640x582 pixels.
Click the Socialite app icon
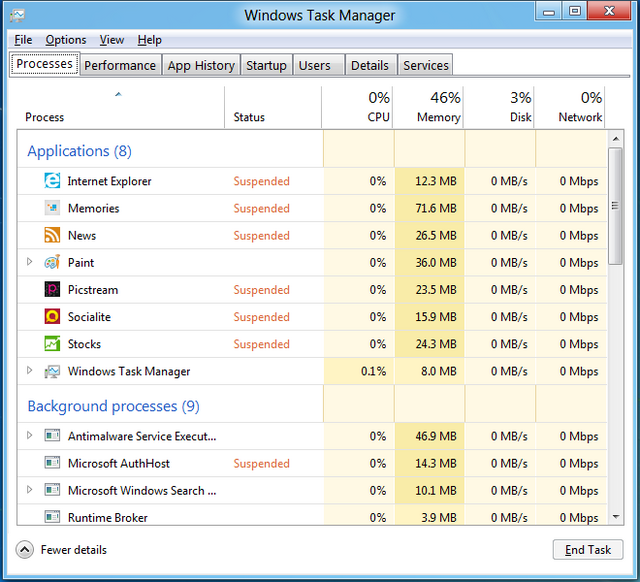coord(52,317)
